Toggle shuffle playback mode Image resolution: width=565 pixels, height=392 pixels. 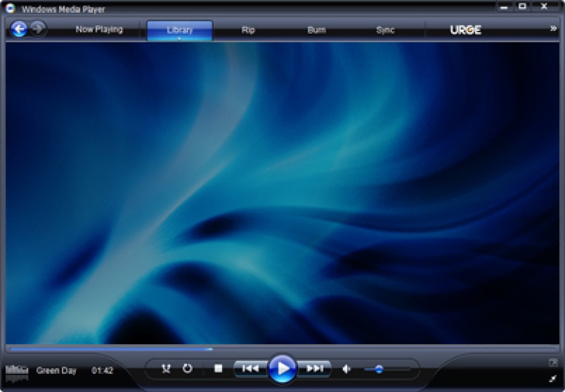(165, 368)
